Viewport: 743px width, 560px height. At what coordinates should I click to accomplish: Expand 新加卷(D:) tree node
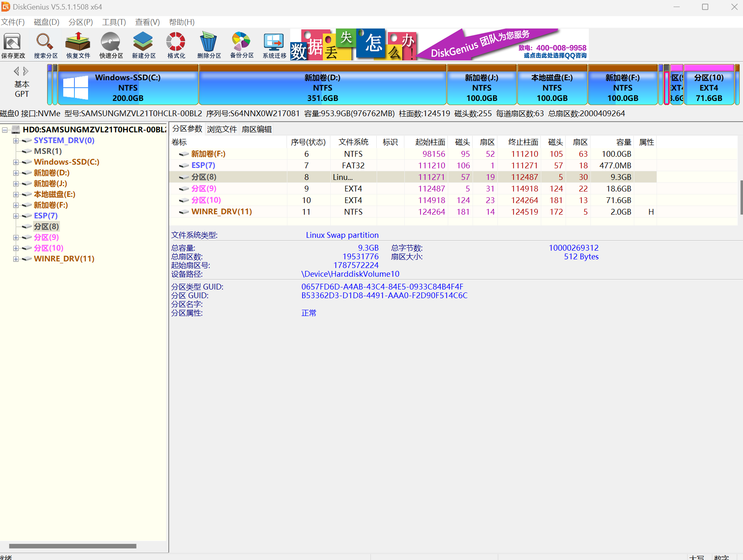tap(16, 173)
